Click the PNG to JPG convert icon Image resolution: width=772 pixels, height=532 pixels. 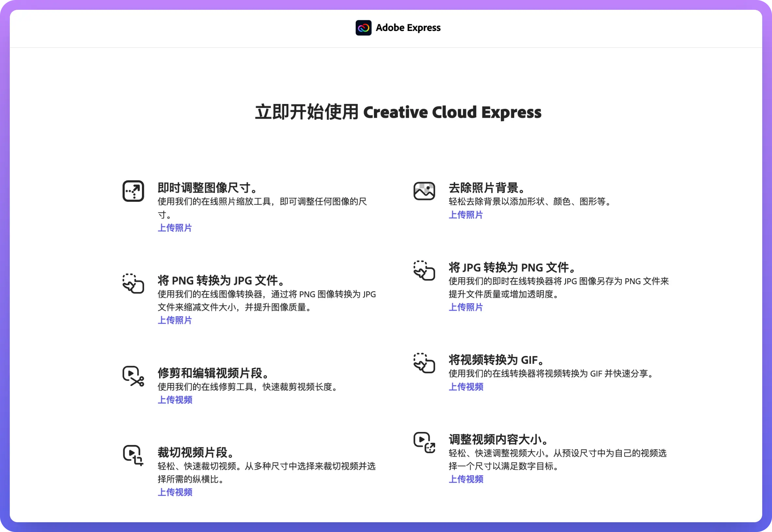[133, 284]
